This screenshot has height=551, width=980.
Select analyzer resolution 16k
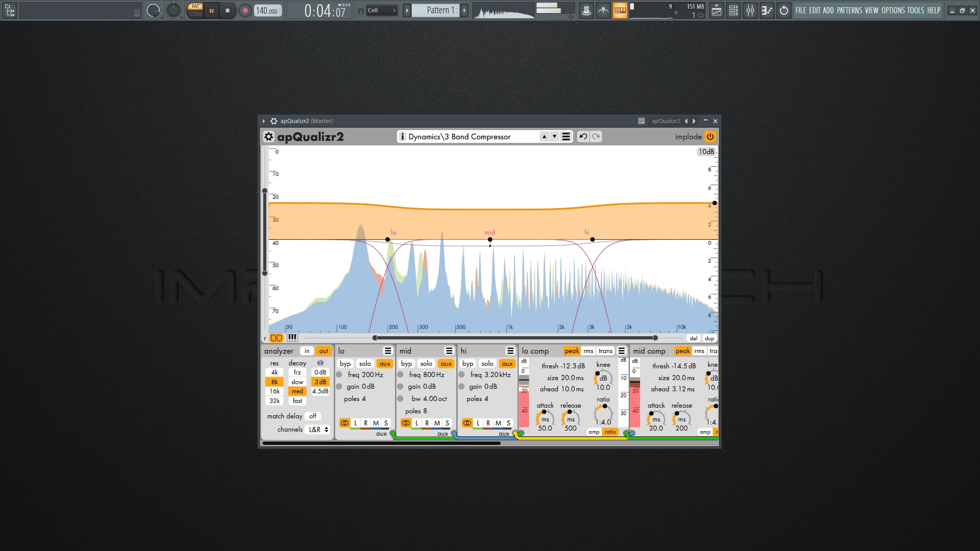(275, 391)
